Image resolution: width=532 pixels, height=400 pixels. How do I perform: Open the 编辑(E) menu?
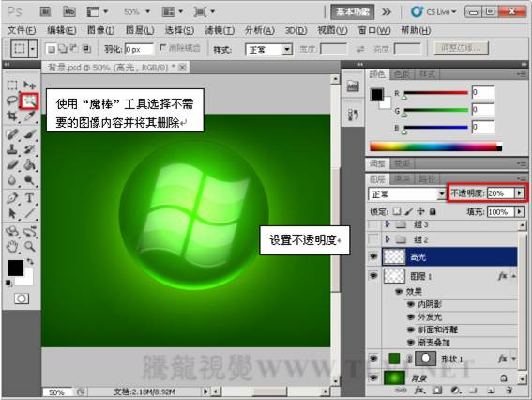(61, 31)
